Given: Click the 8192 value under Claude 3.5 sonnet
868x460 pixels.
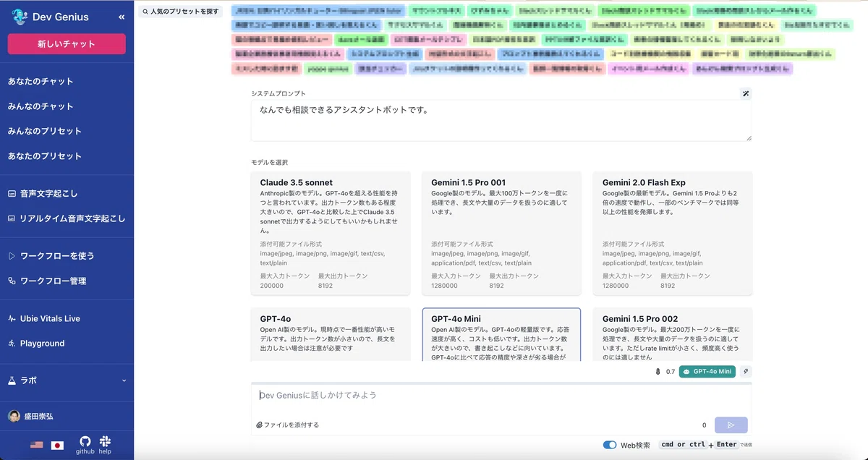Looking at the screenshot, I should point(325,286).
